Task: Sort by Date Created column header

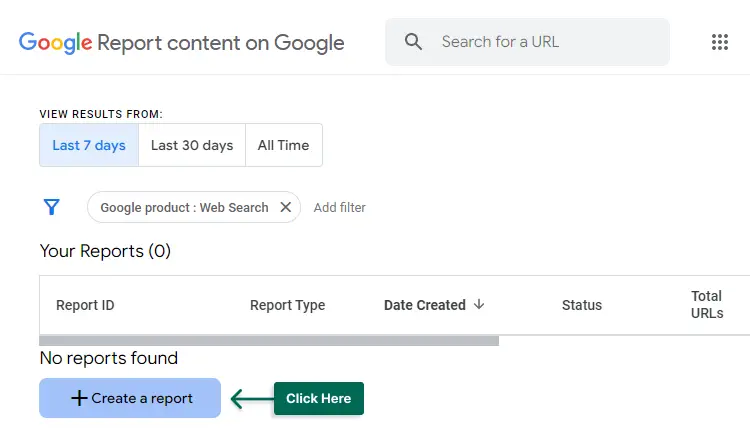Action: 425,305
